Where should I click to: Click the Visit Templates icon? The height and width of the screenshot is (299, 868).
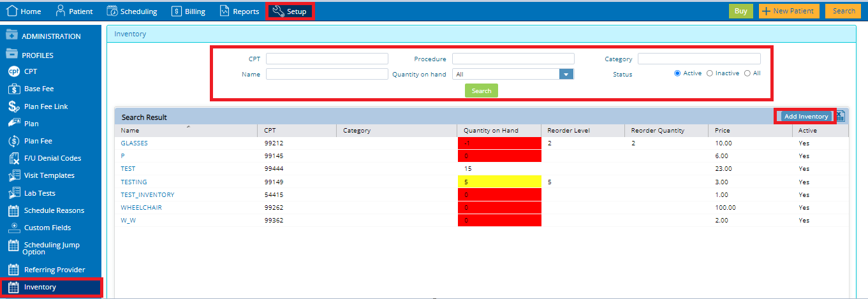(x=14, y=175)
